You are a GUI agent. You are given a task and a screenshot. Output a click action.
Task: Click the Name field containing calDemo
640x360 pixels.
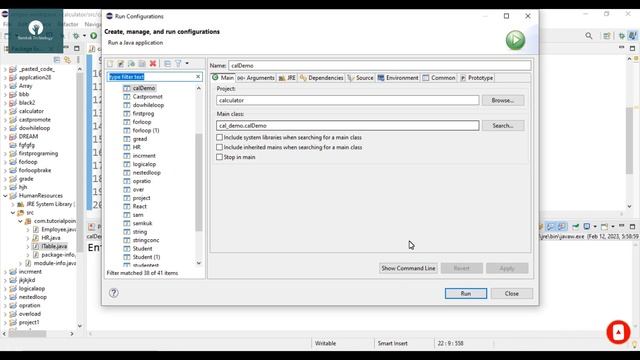(380, 66)
